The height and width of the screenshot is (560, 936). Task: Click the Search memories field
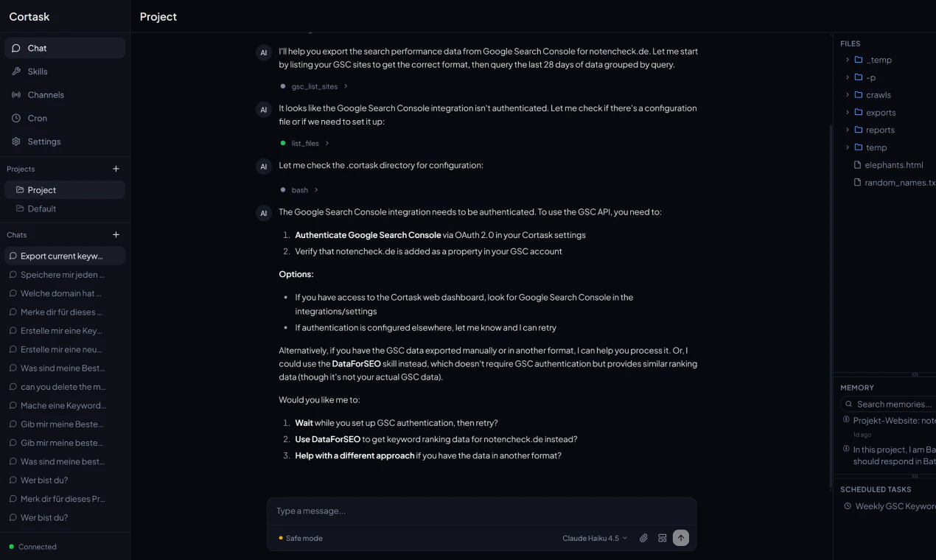(x=893, y=405)
